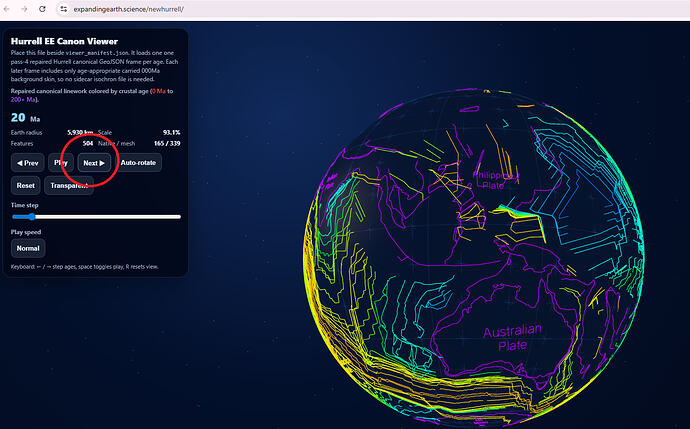Screen dimensions: 690x429
Task: Click the Australian Plate label on the globe
Action: point(512,338)
